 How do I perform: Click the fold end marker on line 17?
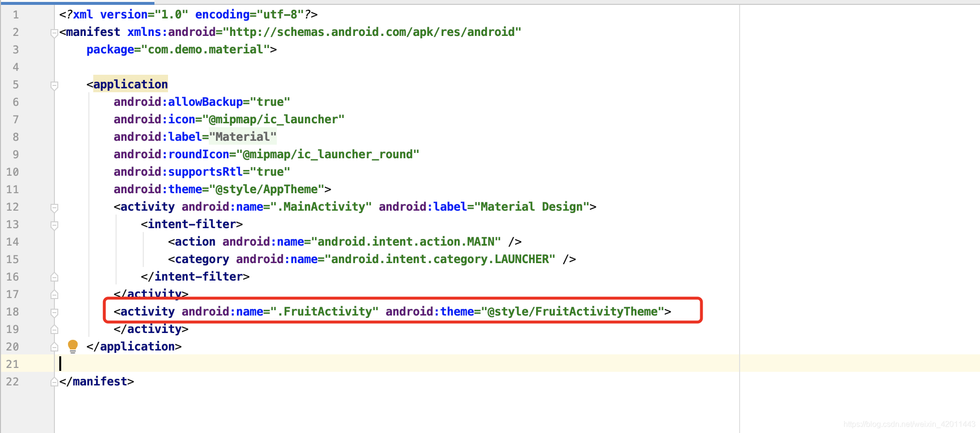54,295
